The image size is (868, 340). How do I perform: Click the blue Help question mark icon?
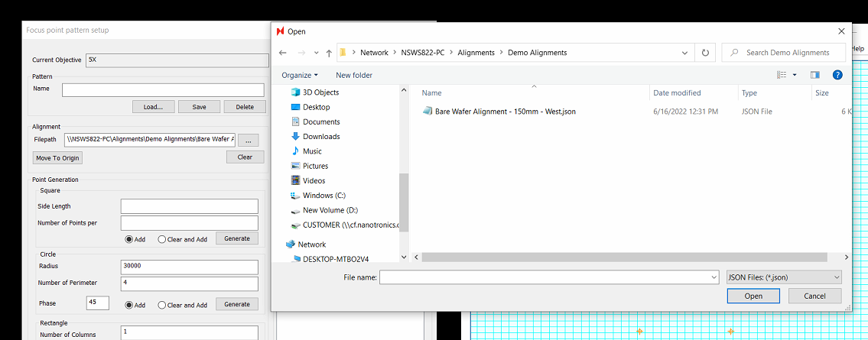(837, 75)
